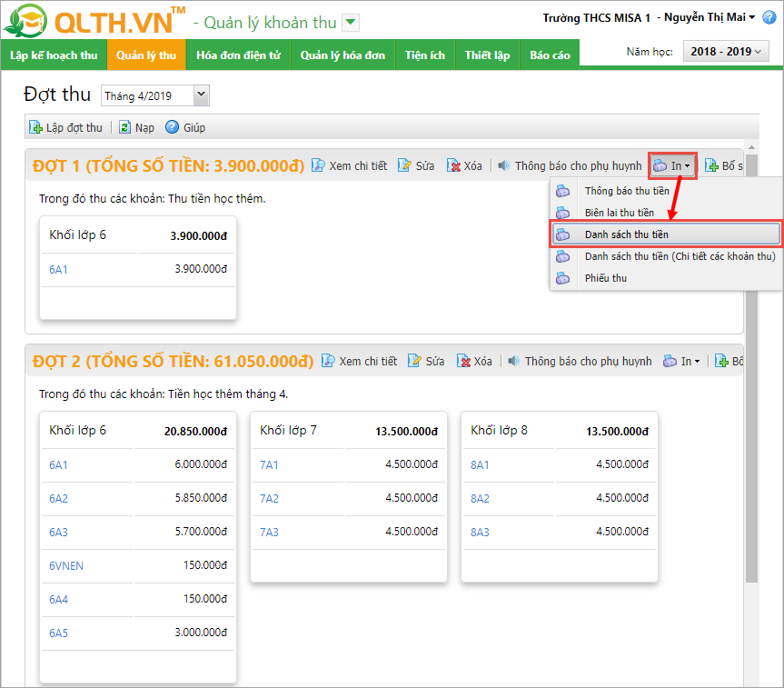
Task: Select Danh sách thu tiền (Chi tiết các khoản thu)
Action: coord(666,256)
